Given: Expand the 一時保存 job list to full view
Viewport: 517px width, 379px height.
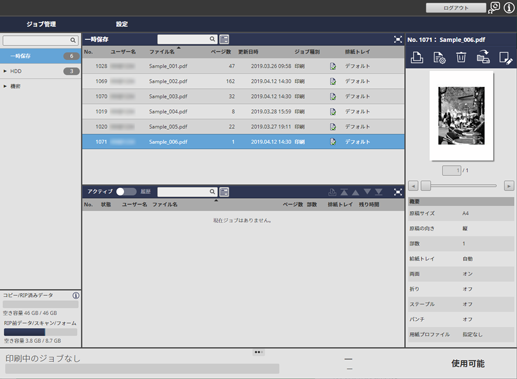Looking at the screenshot, I should click(398, 40).
